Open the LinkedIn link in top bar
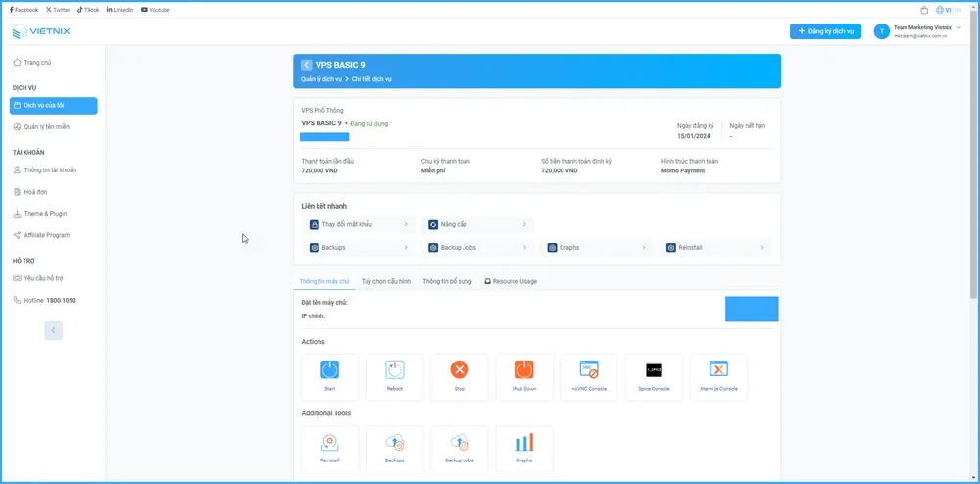980x484 pixels. click(120, 10)
